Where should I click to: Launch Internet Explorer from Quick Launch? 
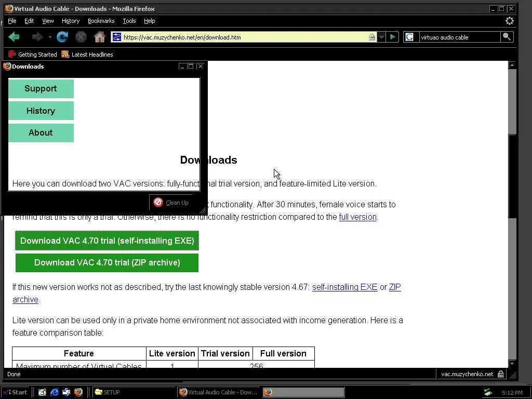coord(54,392)
